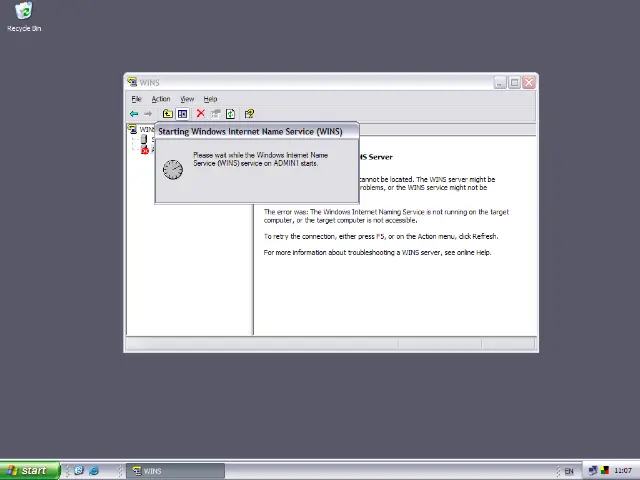
Task: Minimize the WINS window
Action: 500,82
